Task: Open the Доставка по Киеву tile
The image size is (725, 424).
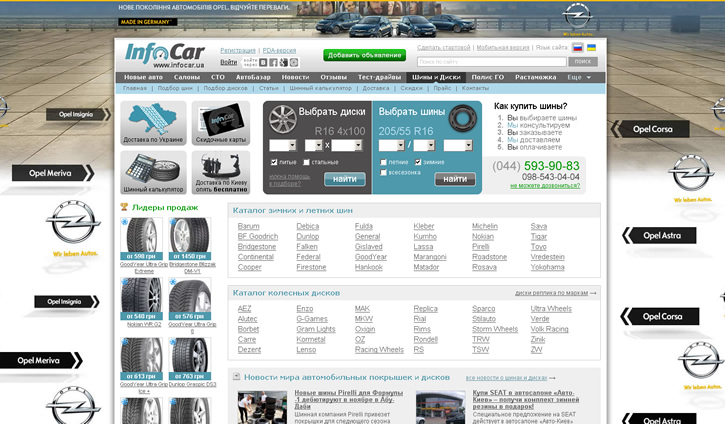Action: point(221,172)
